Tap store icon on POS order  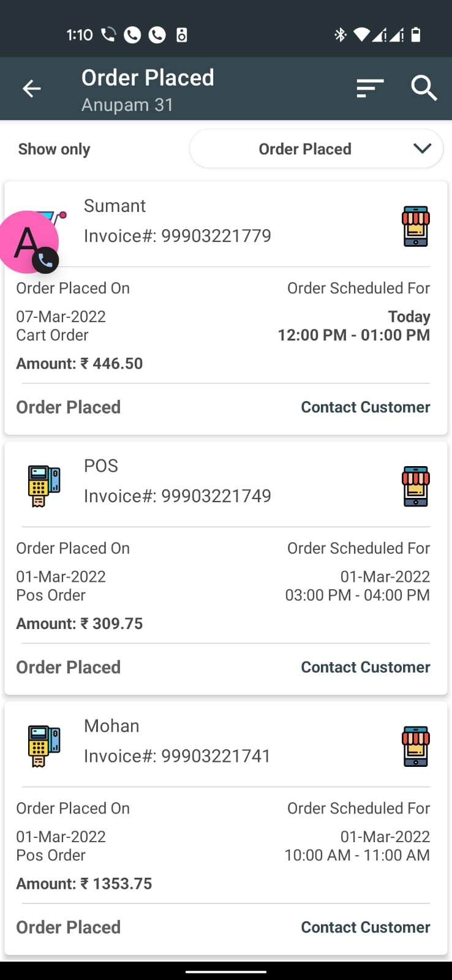(x=416, y=486)
